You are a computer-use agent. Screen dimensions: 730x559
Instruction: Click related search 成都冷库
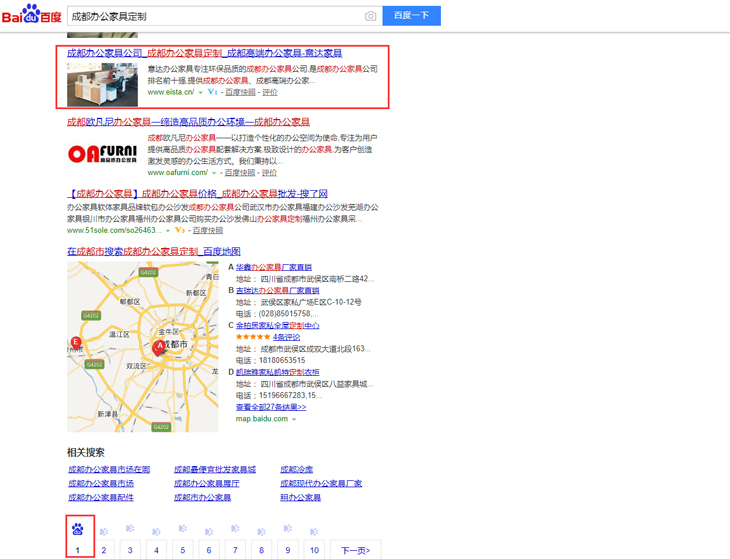coord(297,469)
